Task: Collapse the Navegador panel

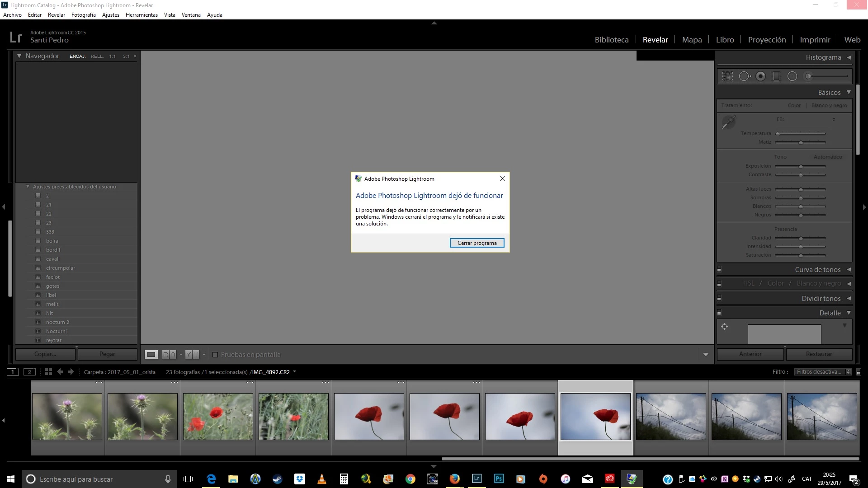Action: (19, 56)
